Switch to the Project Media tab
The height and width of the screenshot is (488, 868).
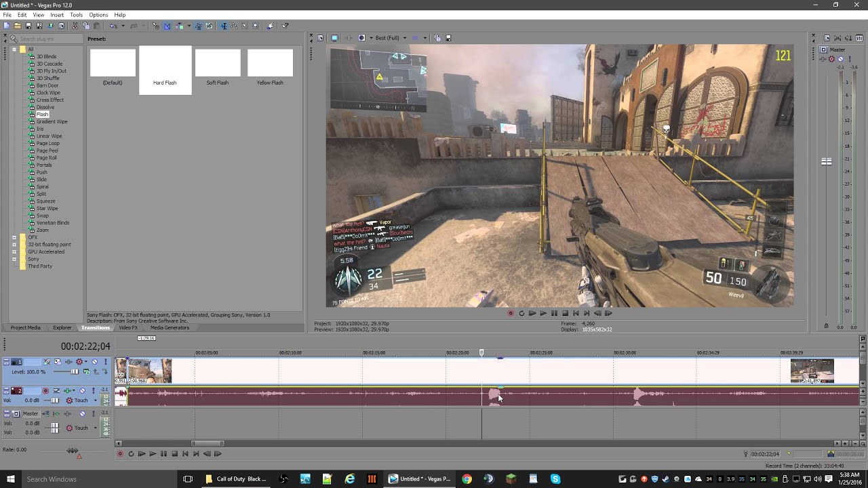[25, 327]
